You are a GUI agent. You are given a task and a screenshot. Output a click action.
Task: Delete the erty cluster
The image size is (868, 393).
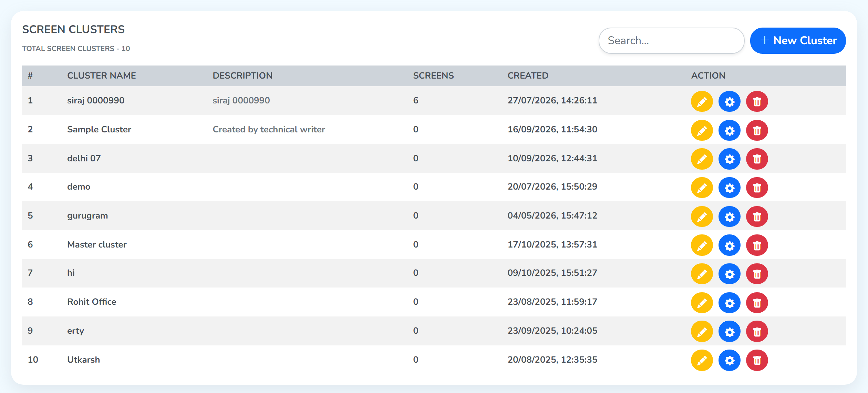tap(757, 331)
